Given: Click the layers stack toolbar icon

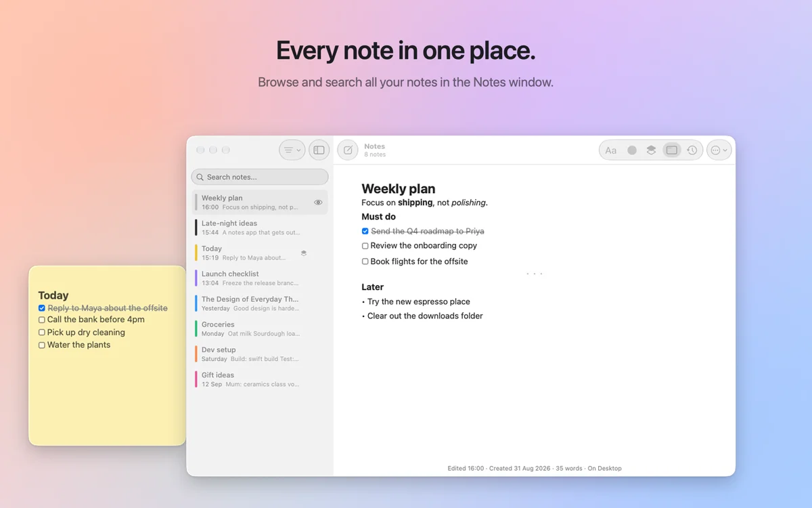Looking at the screenshot, I should 651,150.
